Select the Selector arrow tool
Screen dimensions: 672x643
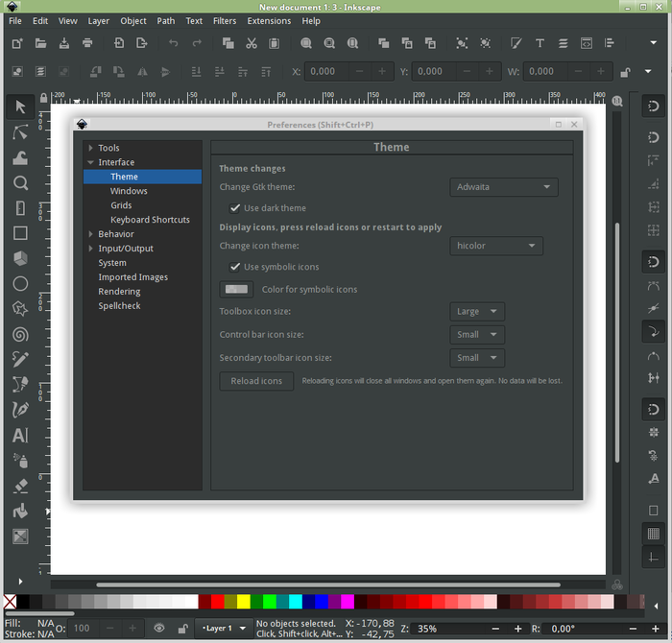[20, 107]
